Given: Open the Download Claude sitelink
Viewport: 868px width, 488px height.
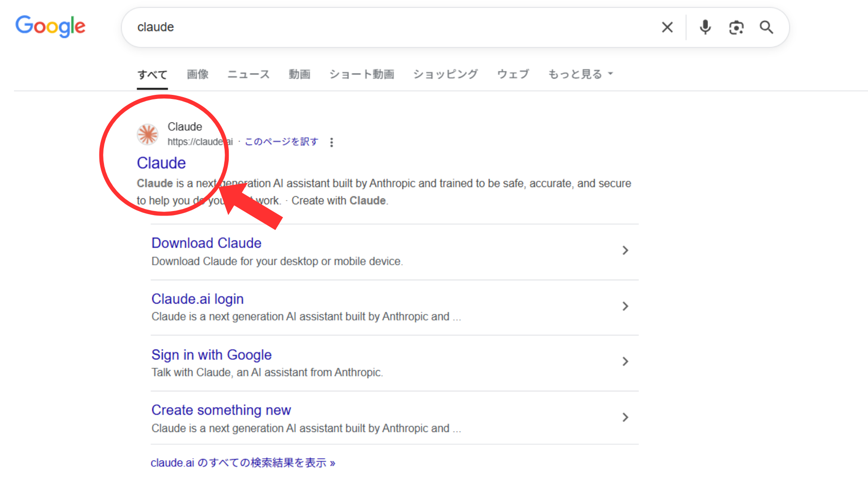Looking at the screenshot, I should point(207,243).
